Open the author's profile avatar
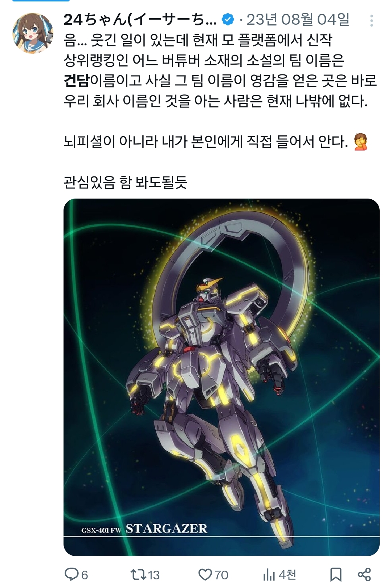The image size is (392, 587). pyautogui.click(x=33, y=33)
